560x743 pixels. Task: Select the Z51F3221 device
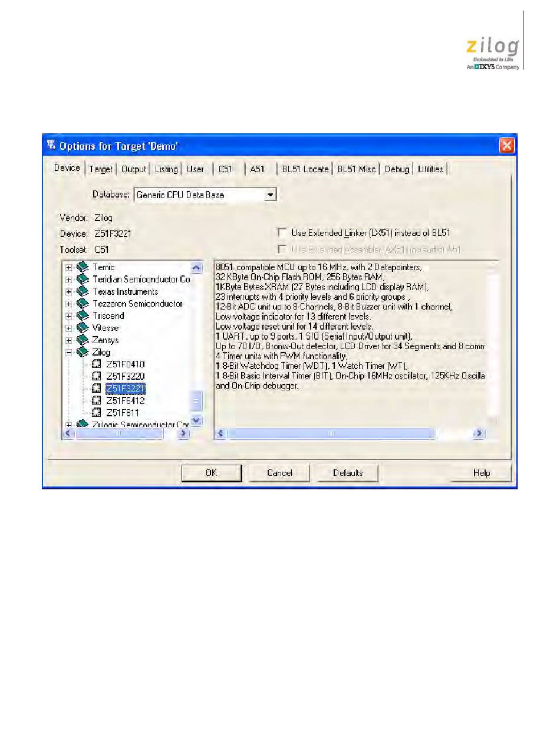click(125, 389)
